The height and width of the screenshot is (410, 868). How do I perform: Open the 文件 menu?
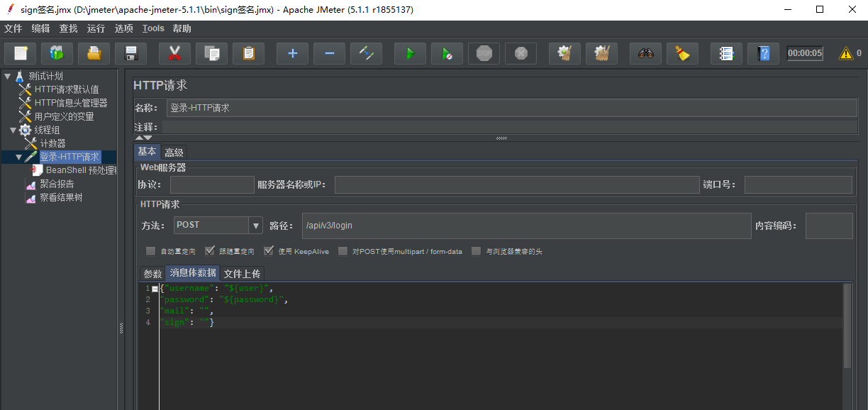13,28
